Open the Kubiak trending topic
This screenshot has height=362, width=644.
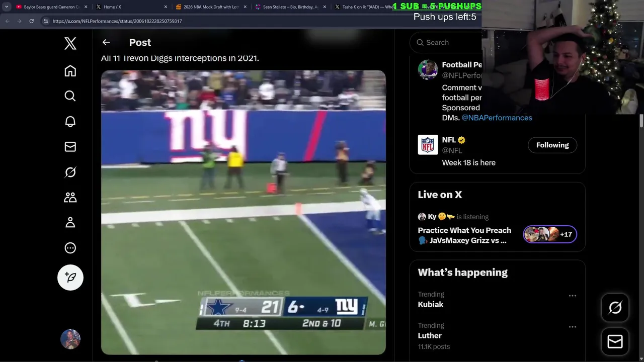[x=430, y=304]
